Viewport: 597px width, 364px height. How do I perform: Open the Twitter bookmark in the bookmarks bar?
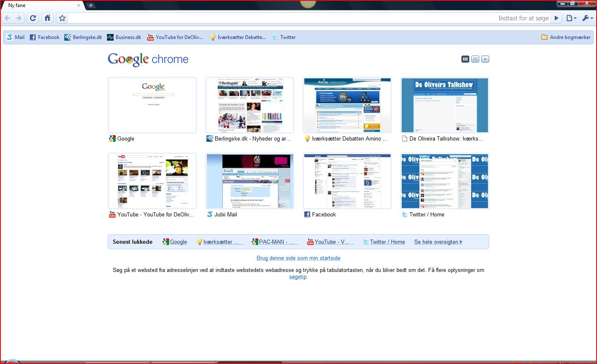[x=284, y=37]
